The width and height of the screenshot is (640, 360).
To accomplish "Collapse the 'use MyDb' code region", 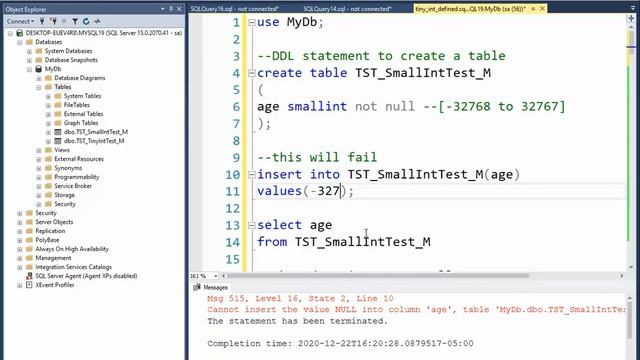I will pyautogui.click(x=251, y=22).
